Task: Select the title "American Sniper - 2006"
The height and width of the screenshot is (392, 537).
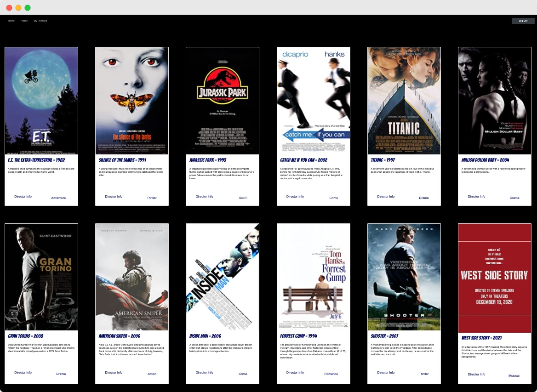Action: tap(120, 336)
